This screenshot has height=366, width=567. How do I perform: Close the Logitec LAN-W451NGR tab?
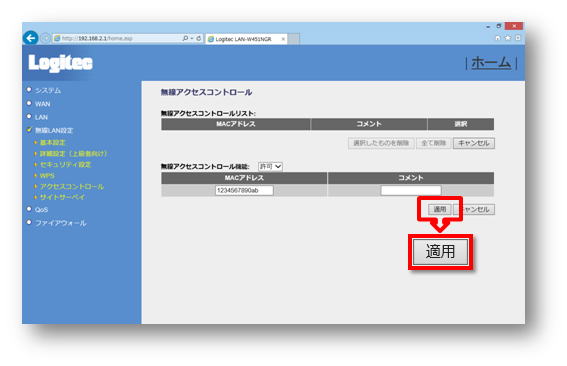(283, 39)
